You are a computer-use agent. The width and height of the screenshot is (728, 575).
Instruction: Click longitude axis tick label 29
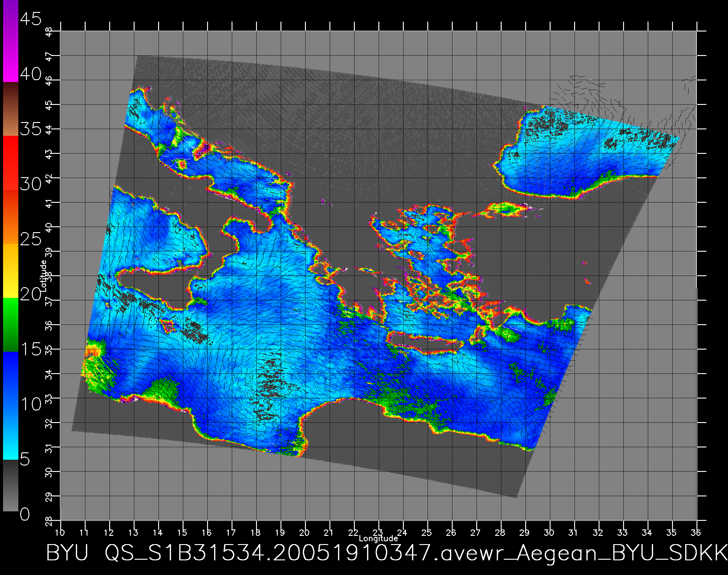(525, 532)
